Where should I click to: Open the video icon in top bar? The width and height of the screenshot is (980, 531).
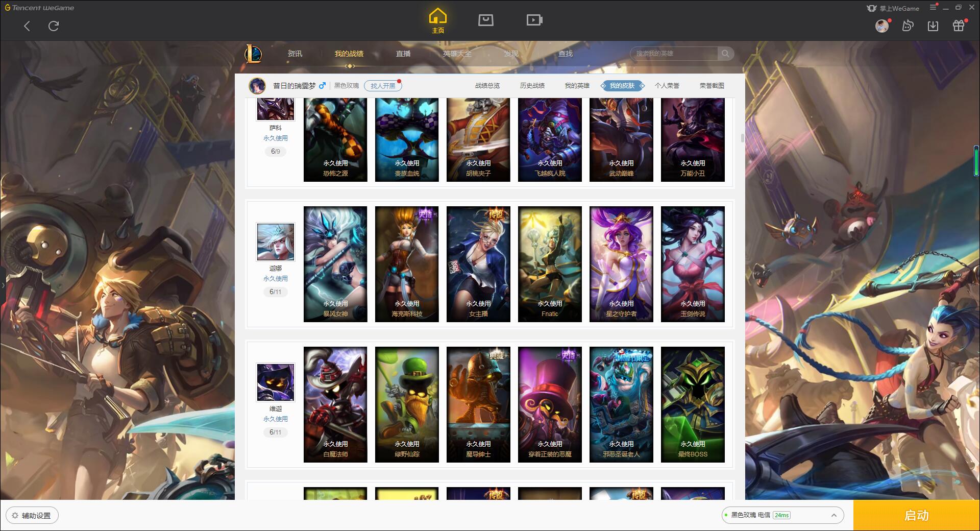pyautogui.click(x=534, y=20)
